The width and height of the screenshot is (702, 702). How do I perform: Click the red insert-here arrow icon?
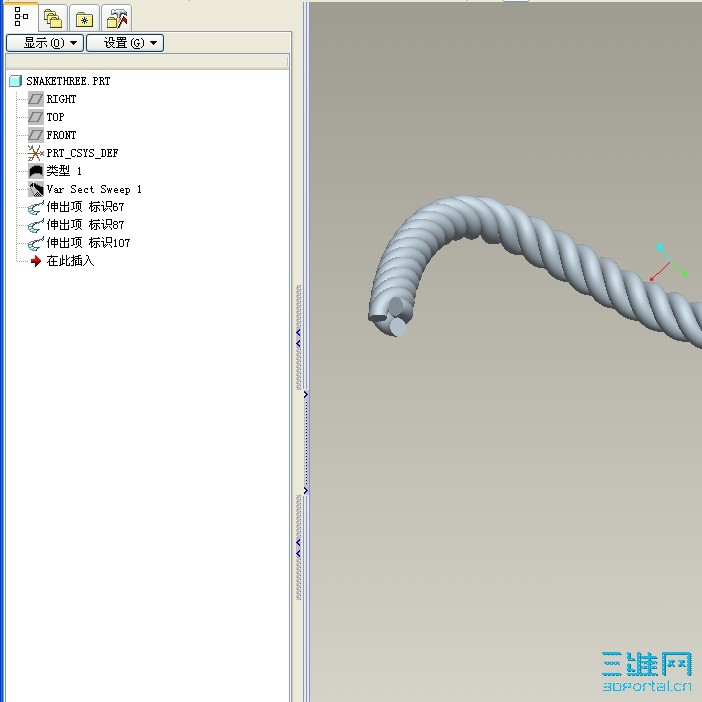point(36,261)
